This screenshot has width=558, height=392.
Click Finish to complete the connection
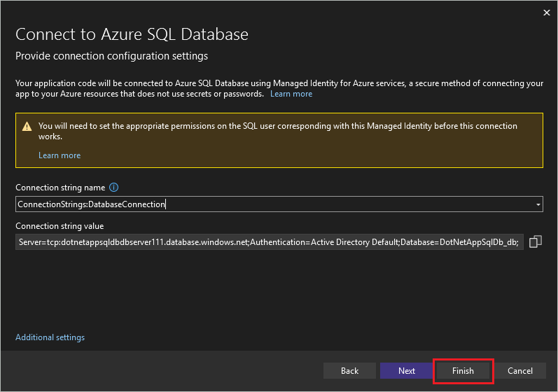463,371
